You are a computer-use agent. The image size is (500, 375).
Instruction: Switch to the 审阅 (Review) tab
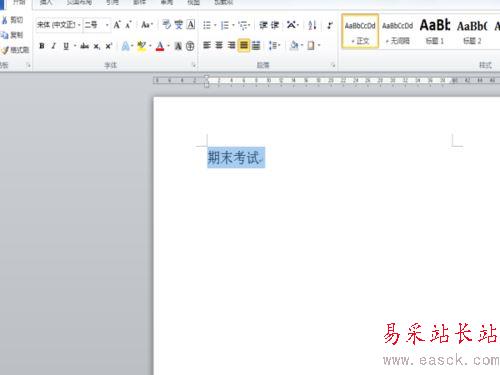[x=167, y=3]
